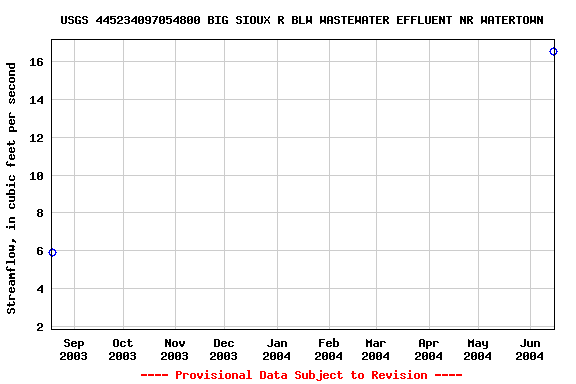Click the 'Feb 2004' x-axis label
Image resolution: width=576 pixels, height=384 pixels.
328,349
